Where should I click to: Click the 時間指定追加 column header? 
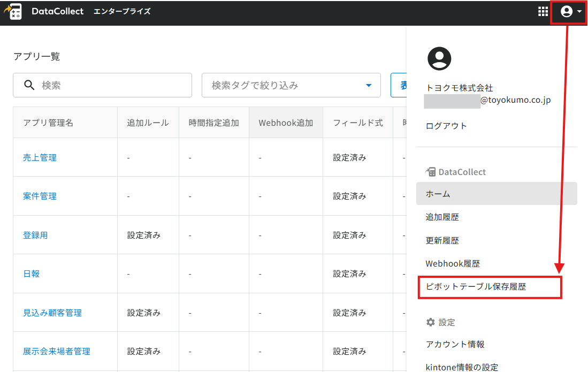pos(214,123)
